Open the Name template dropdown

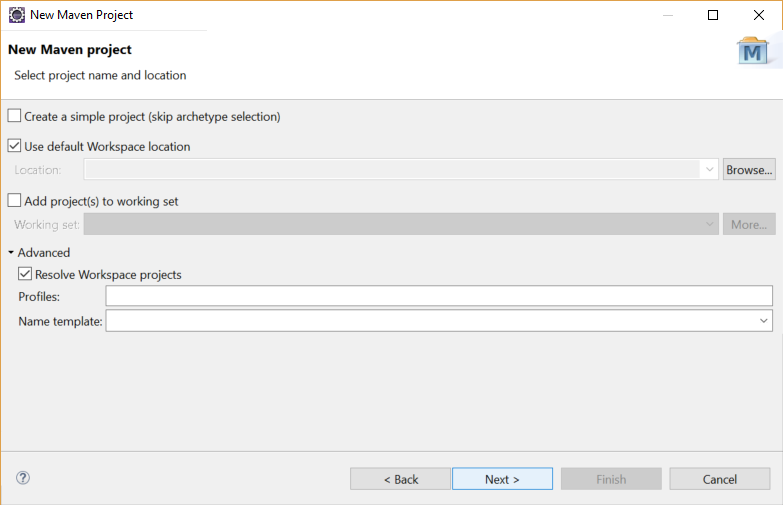[764, 321]
